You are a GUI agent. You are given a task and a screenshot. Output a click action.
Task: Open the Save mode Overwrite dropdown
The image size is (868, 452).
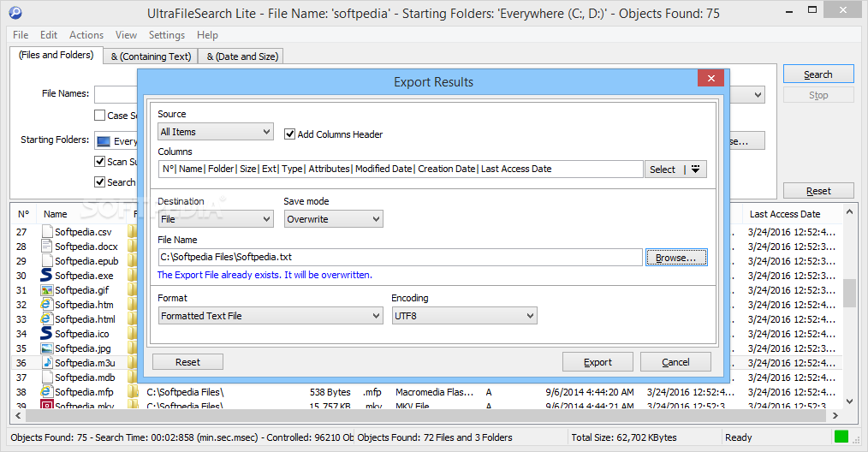click(x=333, y=219)
